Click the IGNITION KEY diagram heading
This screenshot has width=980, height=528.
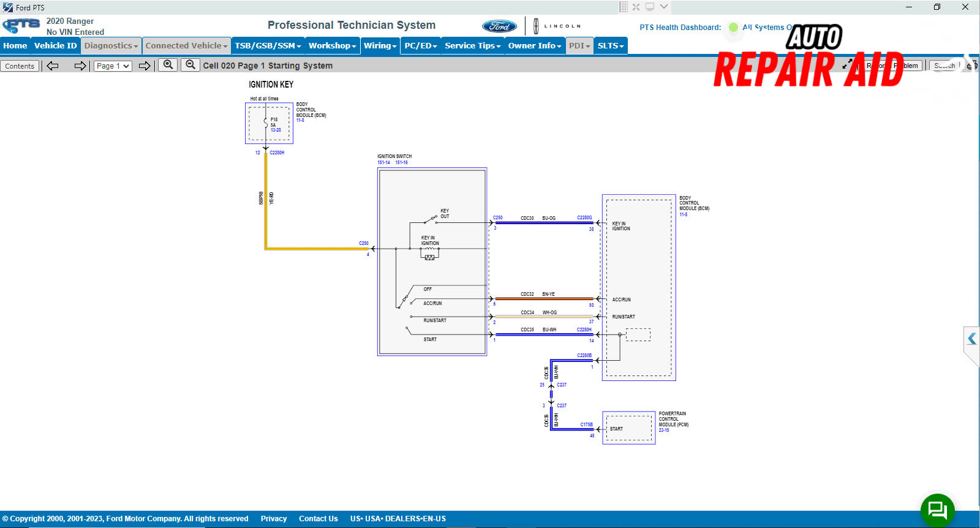click(271, 85)
